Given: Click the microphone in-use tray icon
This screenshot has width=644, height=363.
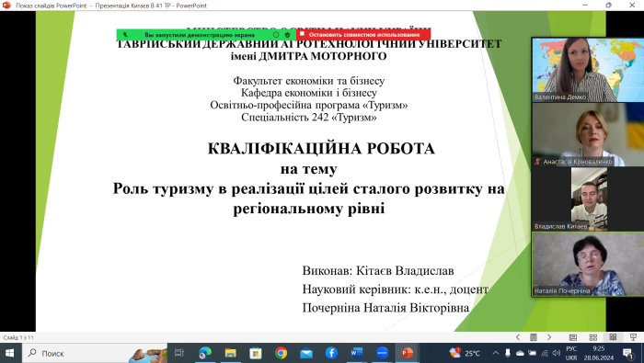Looking at the screenshot, I should click(508, 353).
